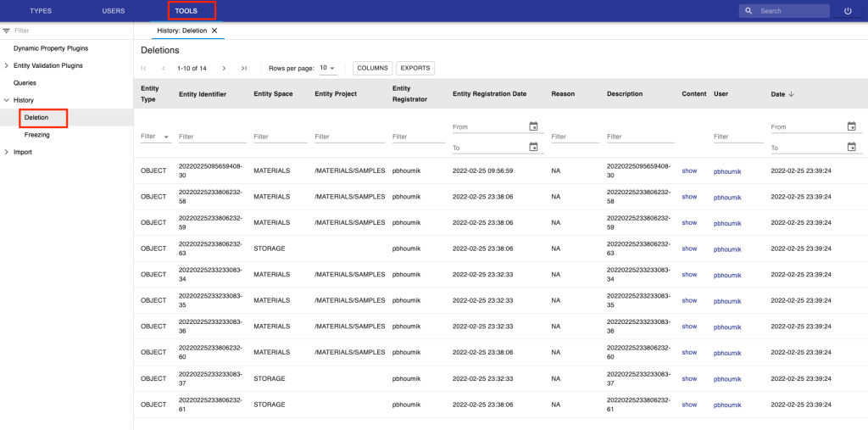Click registration date 2022-02-25 09:56:59
The height and width of the screenshot is (430, 868).
pyautogui.click(x=482, y=170)
